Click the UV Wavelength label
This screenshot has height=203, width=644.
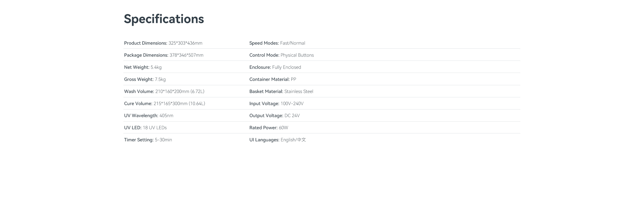point(141,116)
